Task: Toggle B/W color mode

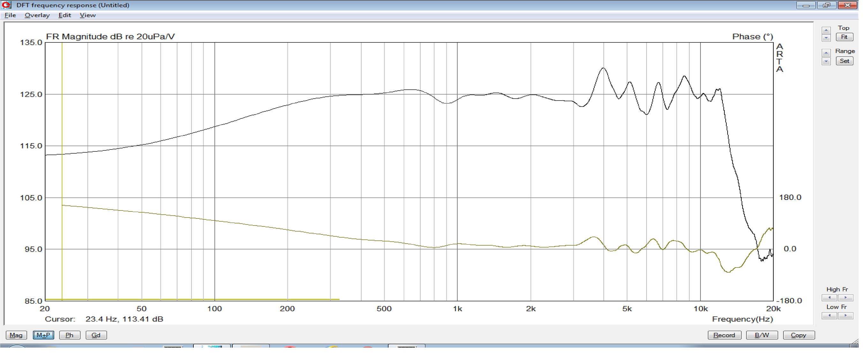Action: point(762,335)
